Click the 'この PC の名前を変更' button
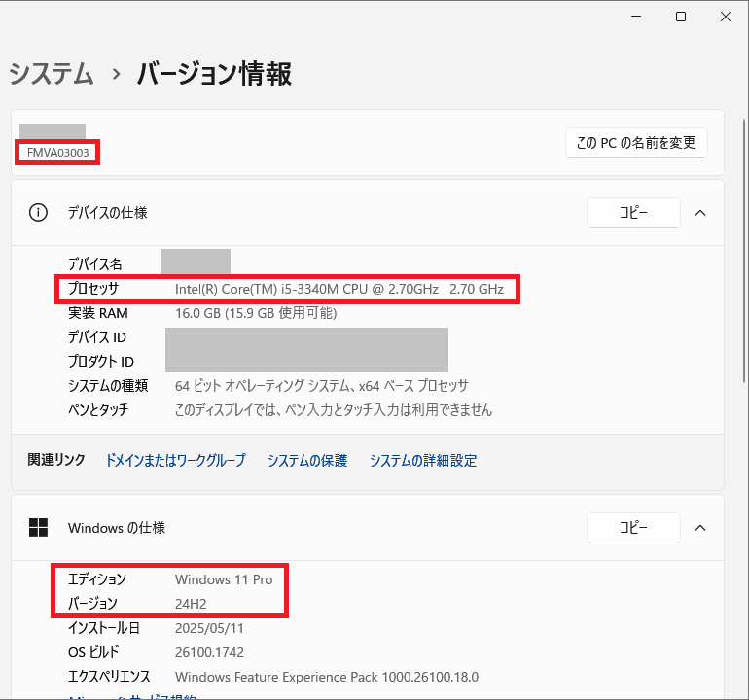This screenshot has height=700, width=749. 636,143
